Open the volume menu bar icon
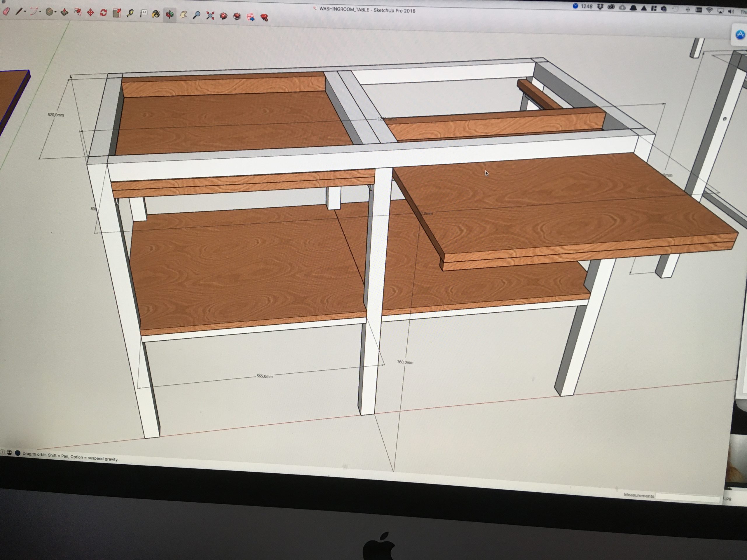 point(731,11)
